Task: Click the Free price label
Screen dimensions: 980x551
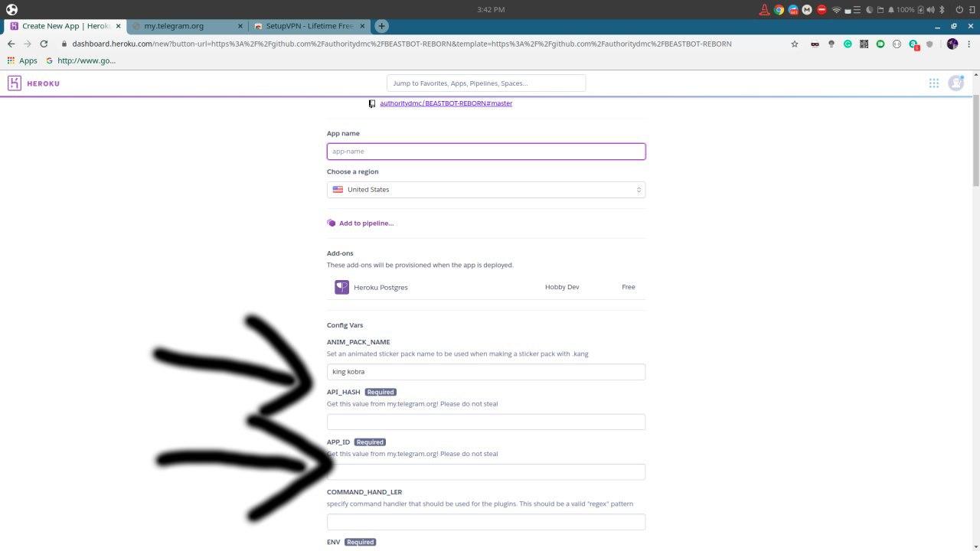Action: (629, 287)
